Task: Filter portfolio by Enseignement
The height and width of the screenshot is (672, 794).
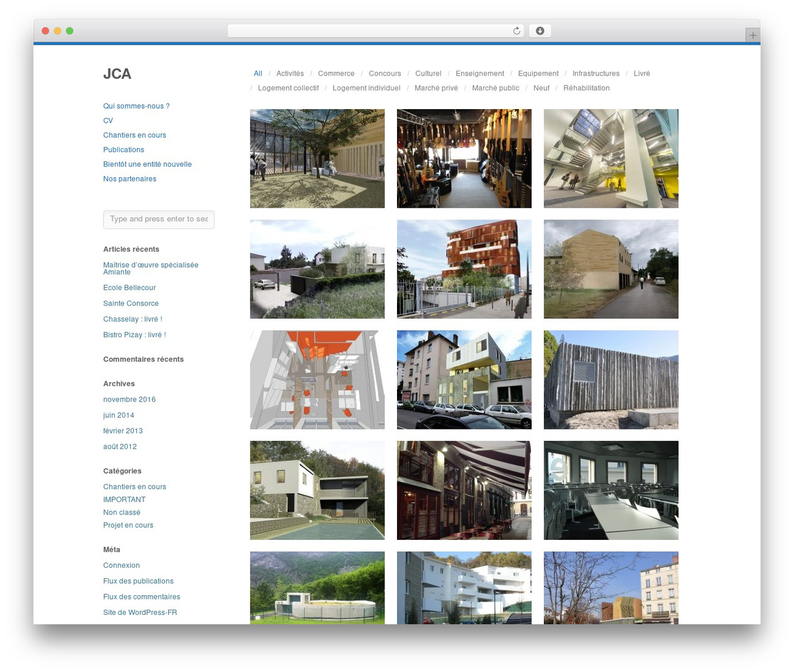Action: click(480, 74)
